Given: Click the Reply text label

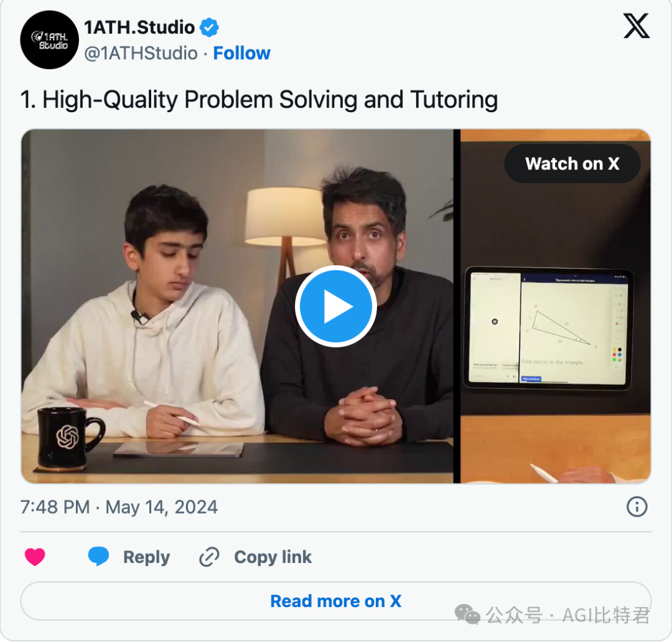Looking at the screenshot, I should pos(147,557).
